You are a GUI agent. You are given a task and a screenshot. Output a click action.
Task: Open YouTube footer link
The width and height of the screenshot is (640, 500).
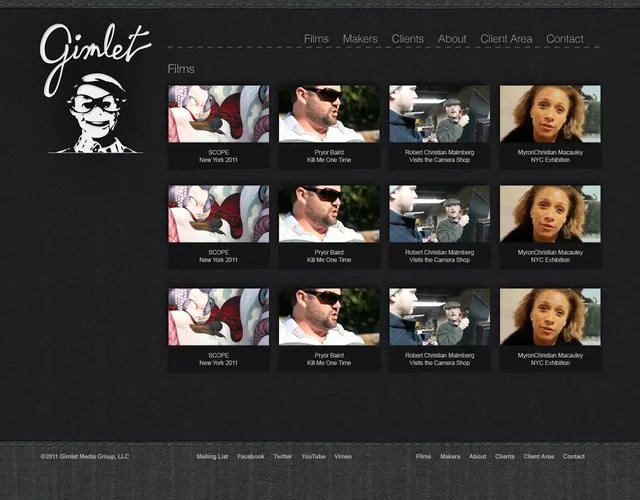(x=313, y=456)
